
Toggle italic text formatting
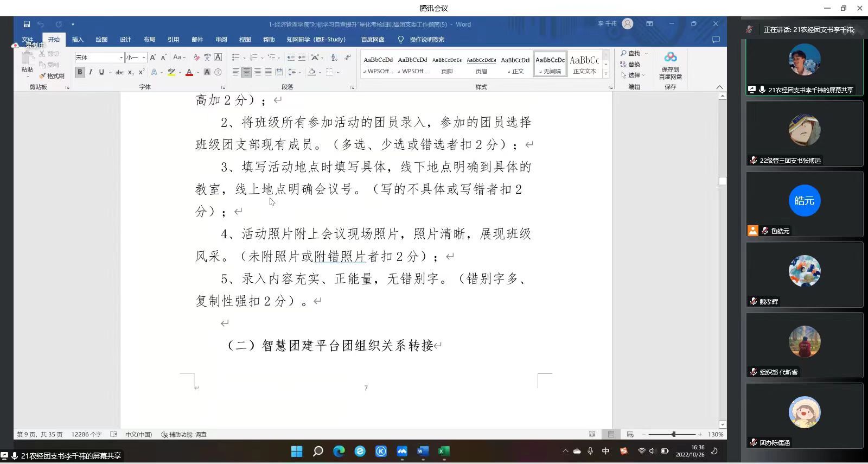point(91,72)
